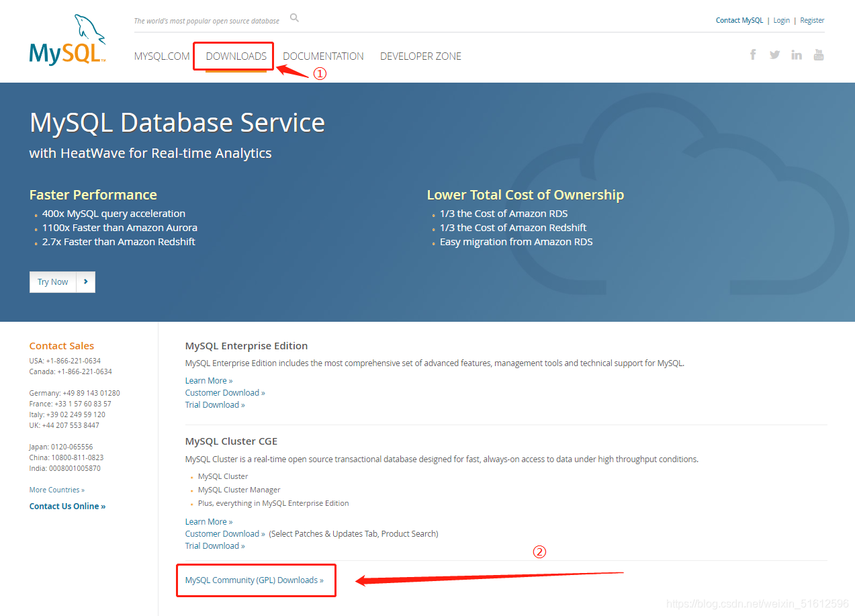
Task: Open Learn More under MySQL Cluster CGE
Action: click(209, 522)
